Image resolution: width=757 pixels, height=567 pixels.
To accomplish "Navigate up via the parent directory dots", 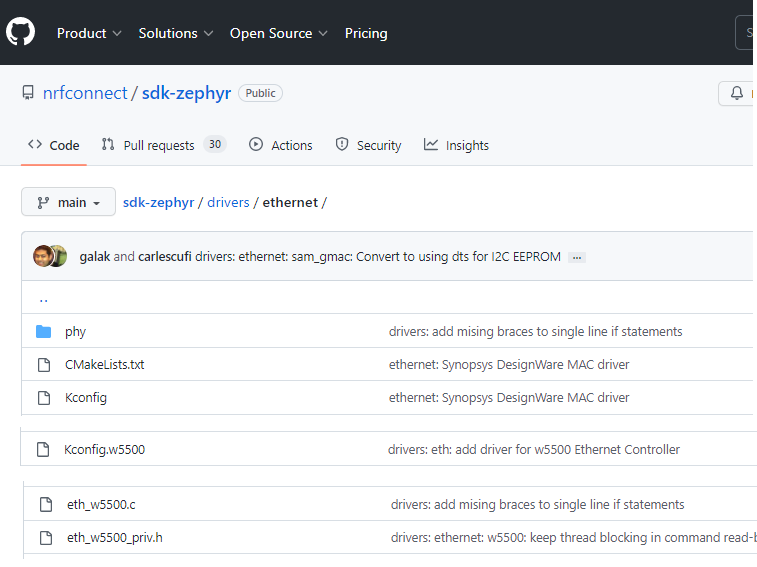I will click(43, 299).
